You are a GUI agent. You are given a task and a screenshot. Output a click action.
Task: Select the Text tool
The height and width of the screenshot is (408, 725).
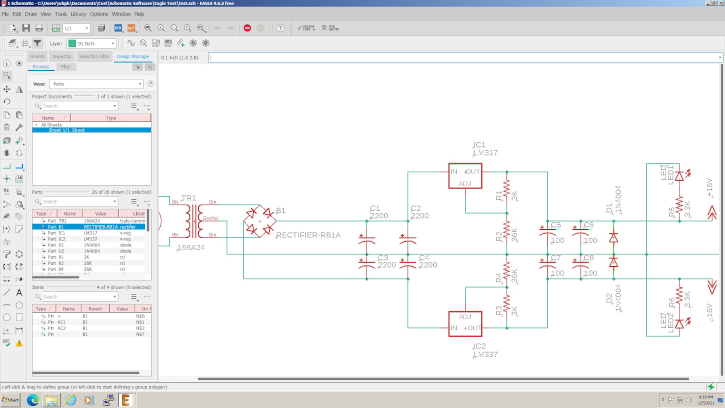19,292
